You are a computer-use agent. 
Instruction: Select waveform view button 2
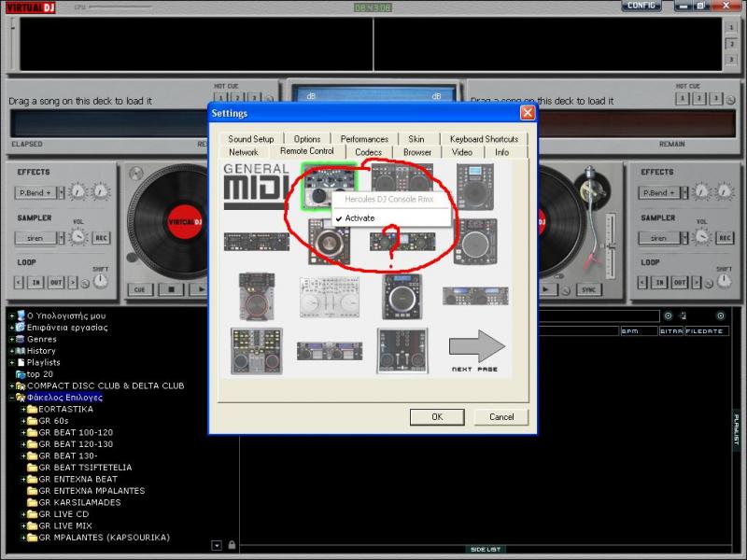(731, 44)
